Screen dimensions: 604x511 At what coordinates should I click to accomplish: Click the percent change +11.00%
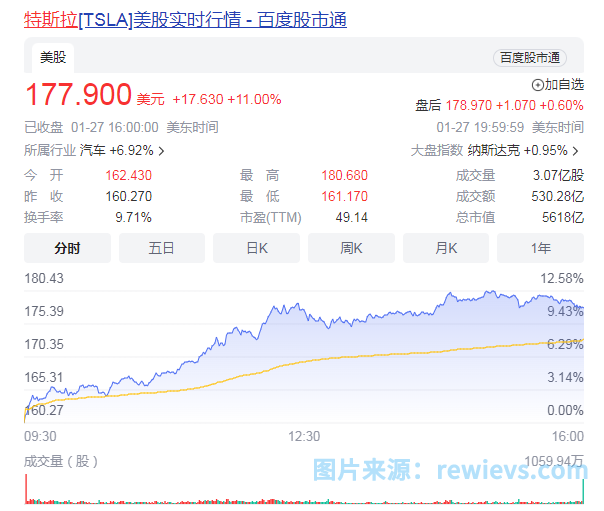click(x=255, y=99)
